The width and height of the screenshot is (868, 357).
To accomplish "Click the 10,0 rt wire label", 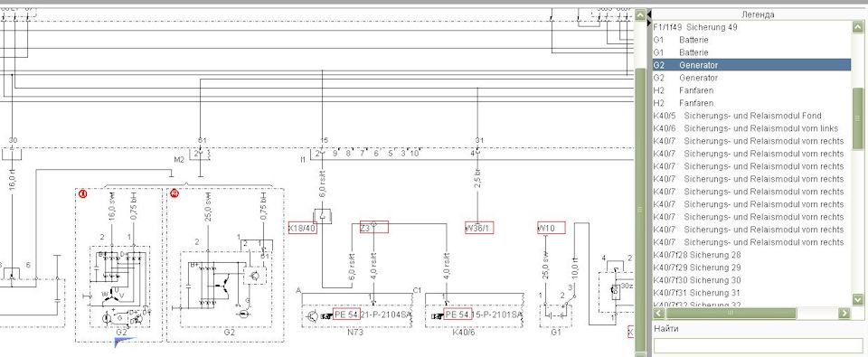I will pyautogui.click(x=575, y=268).
